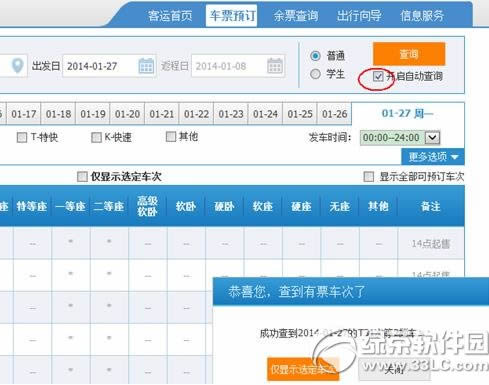Select the 01-23 date tab
The width and height of the screenshot is (489, 385).
tap(231, 114)
